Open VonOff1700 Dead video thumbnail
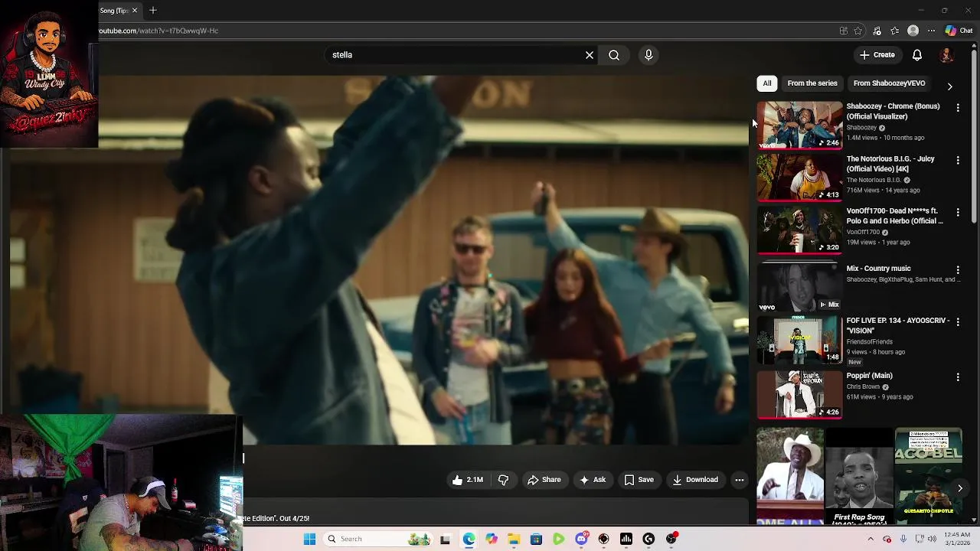Image resolution: width=980 pixels, height=551 pixels. point(799,230)
